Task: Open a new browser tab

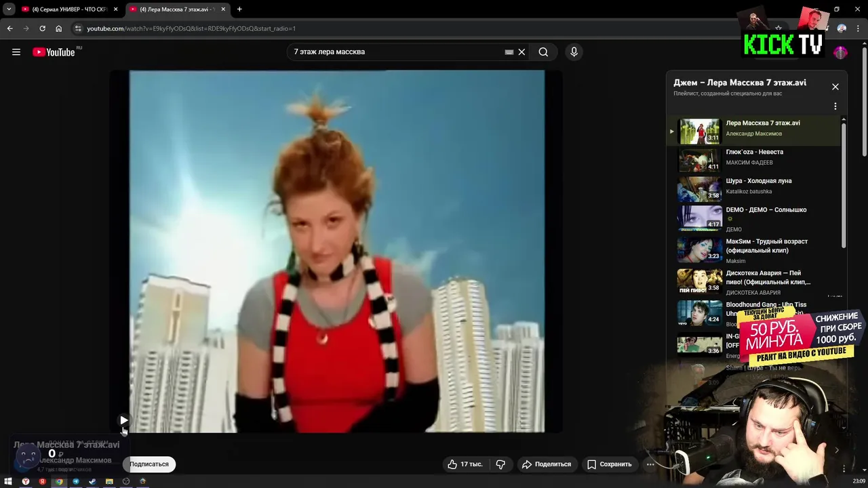Action: (x=239, y=9)
